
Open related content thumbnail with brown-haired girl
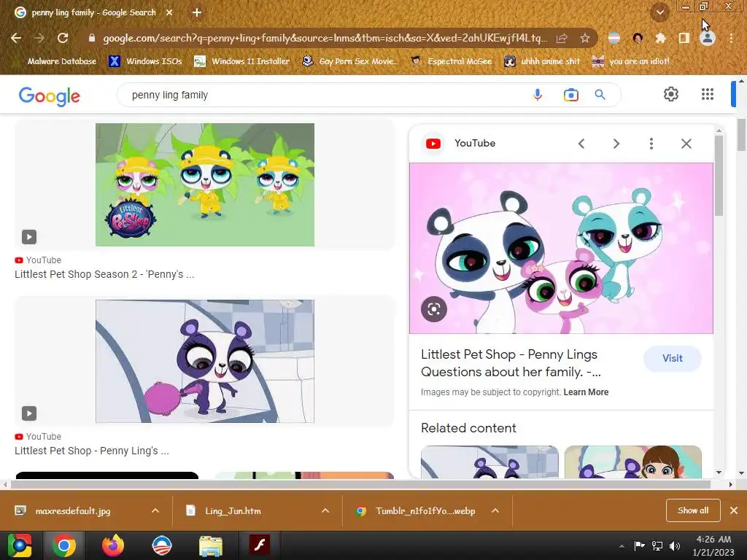coord(632,462)
